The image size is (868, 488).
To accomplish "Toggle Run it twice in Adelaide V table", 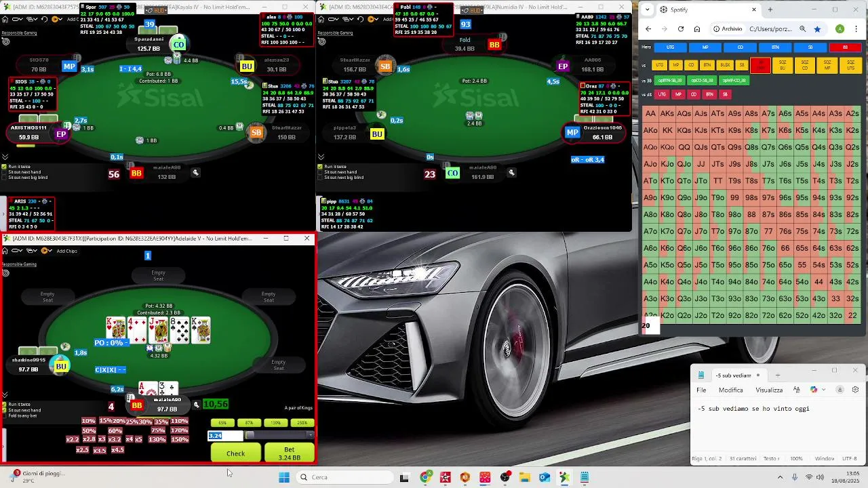I will 5,405.
